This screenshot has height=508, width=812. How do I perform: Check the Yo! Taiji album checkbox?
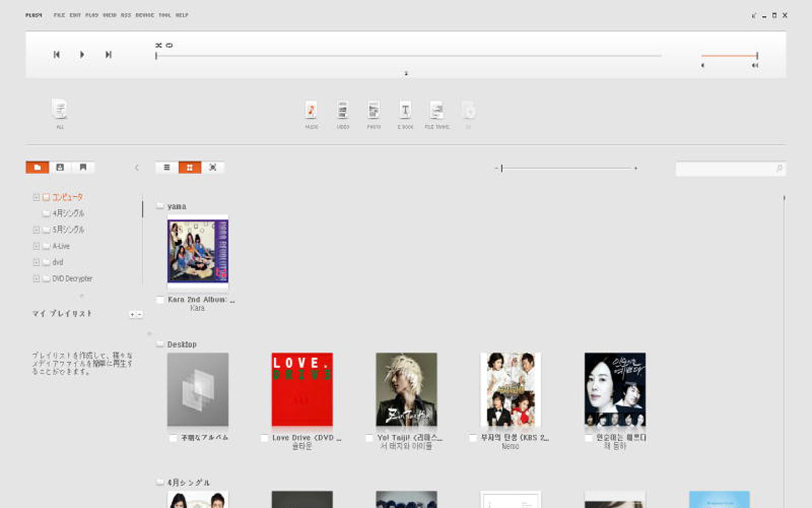(x=369, y=438)
